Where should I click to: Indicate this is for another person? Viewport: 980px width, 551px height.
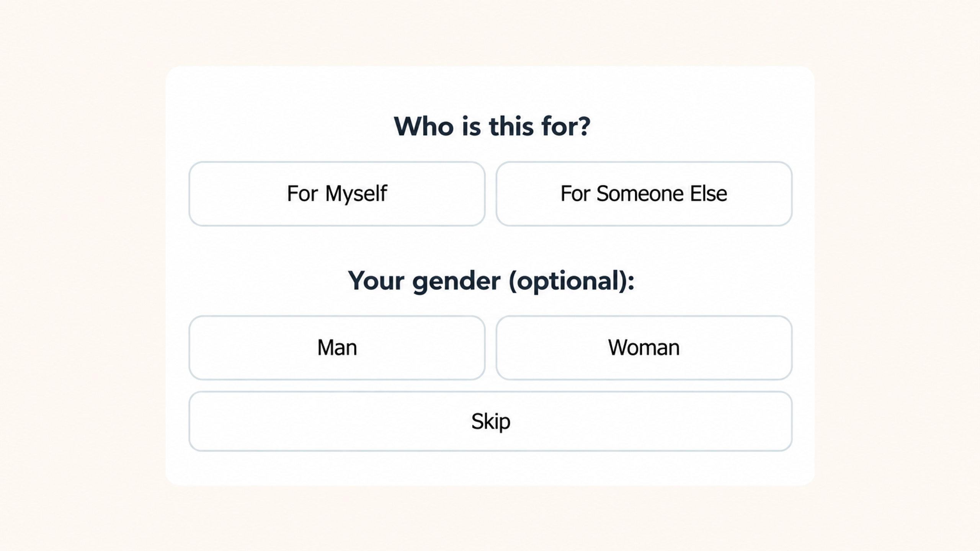[x=644, y=194]
